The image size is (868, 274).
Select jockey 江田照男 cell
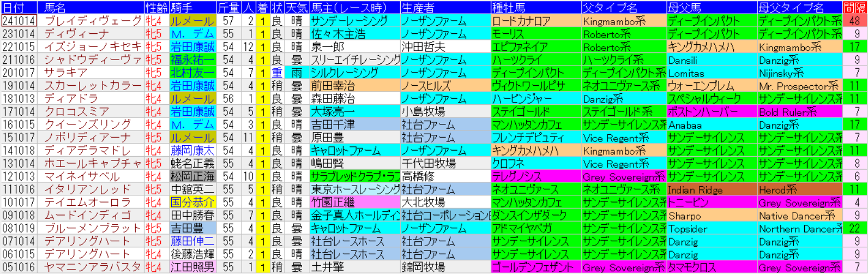(x=193, y=267)
